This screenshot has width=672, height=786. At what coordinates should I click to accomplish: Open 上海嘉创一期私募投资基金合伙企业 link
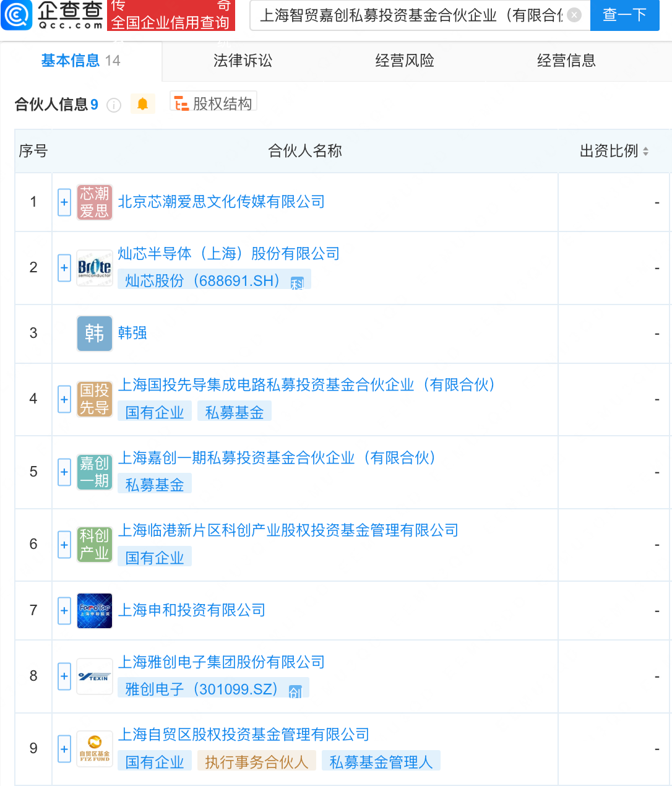(277, 458)
